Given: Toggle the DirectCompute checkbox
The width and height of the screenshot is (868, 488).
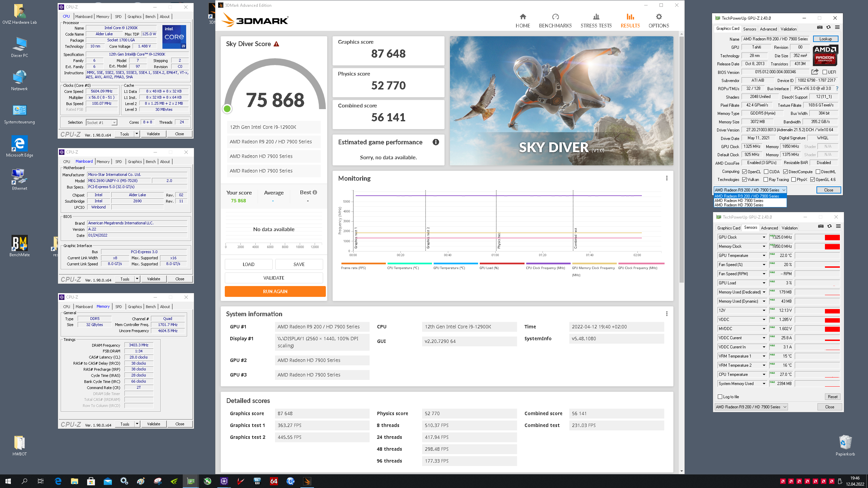Looking at the screenshot, I should coord(786,172).
